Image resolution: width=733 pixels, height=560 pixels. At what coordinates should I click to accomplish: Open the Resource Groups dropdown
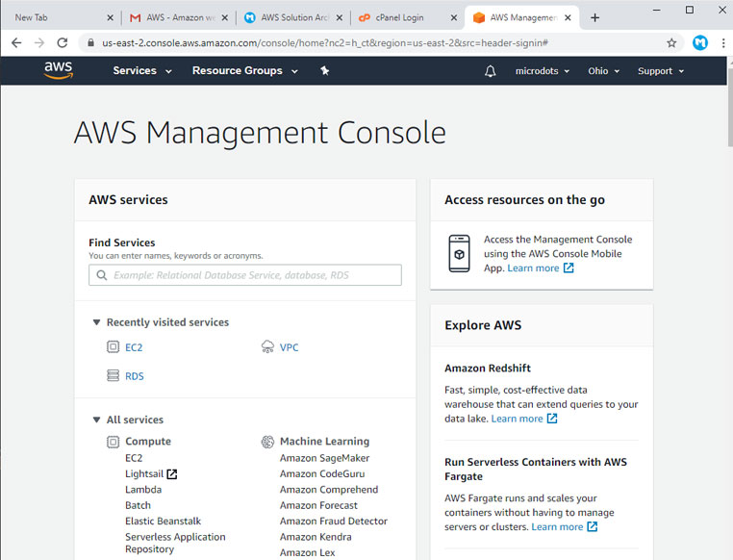(245, 70)
